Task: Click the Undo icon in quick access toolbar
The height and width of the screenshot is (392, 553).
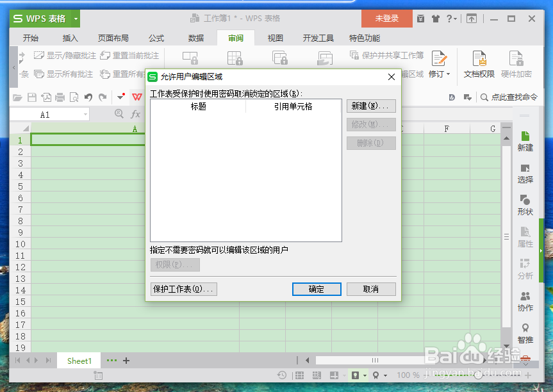Action: pos(88,97)
